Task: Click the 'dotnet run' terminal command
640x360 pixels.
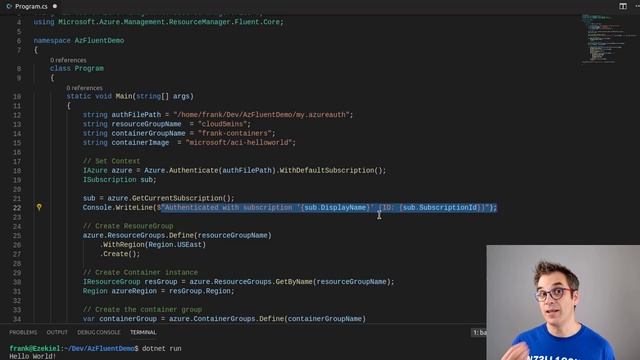Action: coord(162,349)
